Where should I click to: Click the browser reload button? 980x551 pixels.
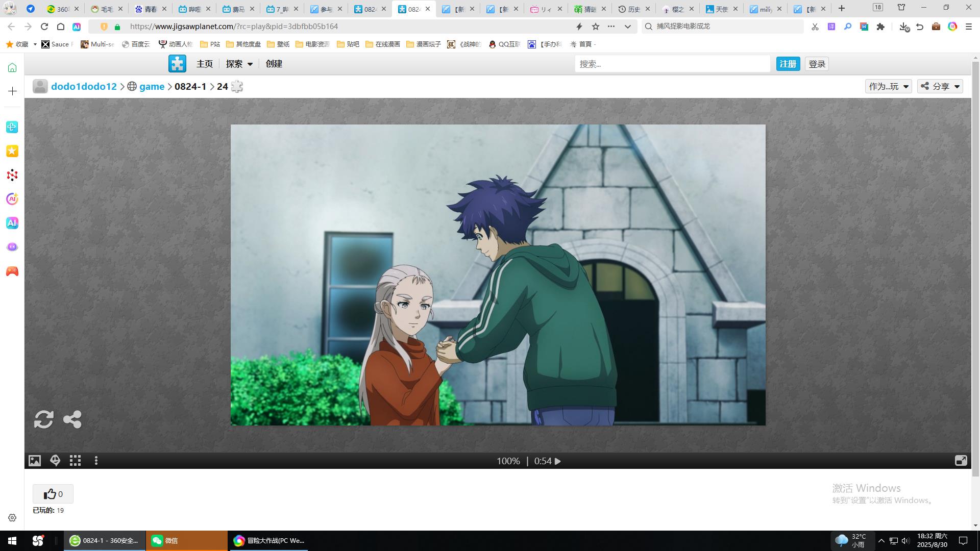(x=44, y=27)
